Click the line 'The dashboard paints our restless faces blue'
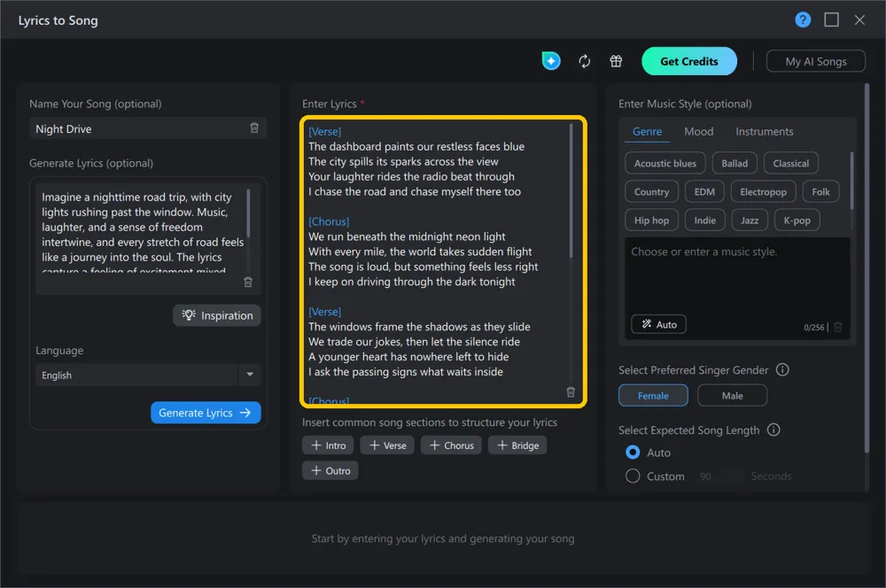The height and width of the screenshot is (588, 886). [416, 146]
